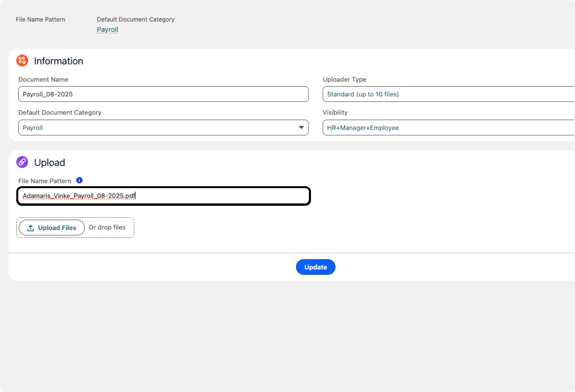Click the caret arrow on the Payroll category field
This screenshot has width=575, height=392.
301,127
